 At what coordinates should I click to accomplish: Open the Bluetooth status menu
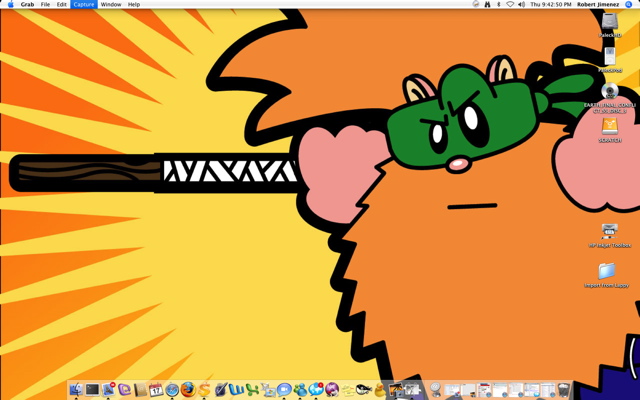498,4
